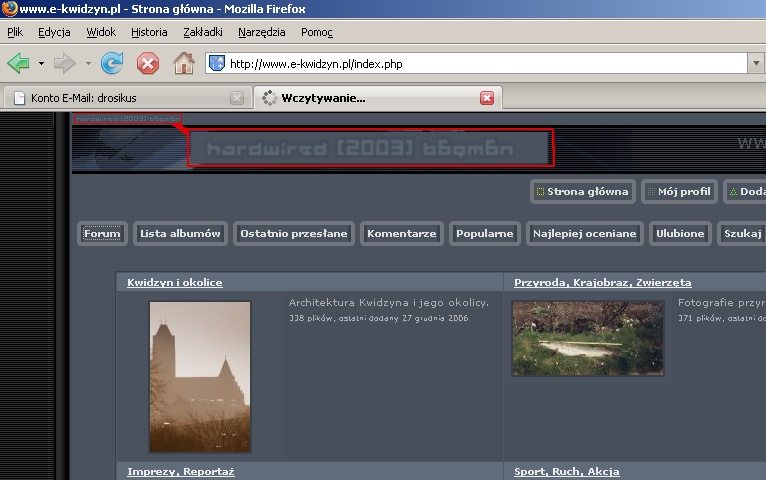Screen dimensions: 766x480
Task: Expand the address bar URL dropdown
Action: coord(756,63)
